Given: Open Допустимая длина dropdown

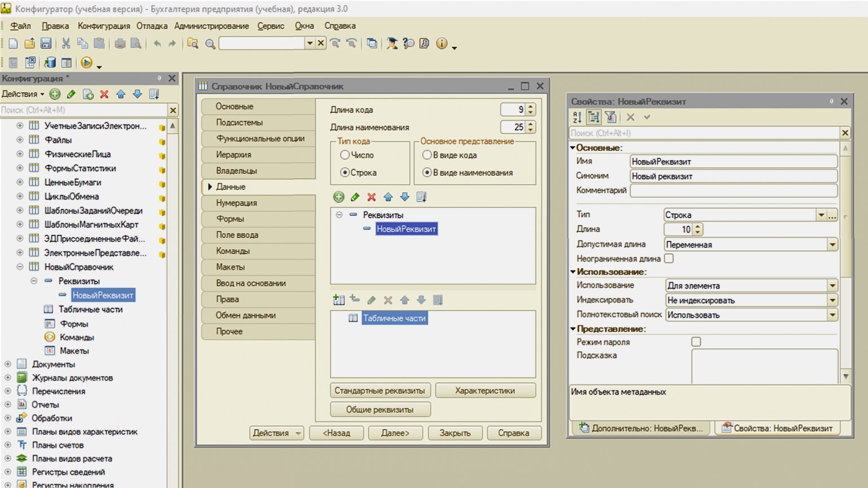Looking at the screenshot, I should pyautogui.click(x=832, y=245).
